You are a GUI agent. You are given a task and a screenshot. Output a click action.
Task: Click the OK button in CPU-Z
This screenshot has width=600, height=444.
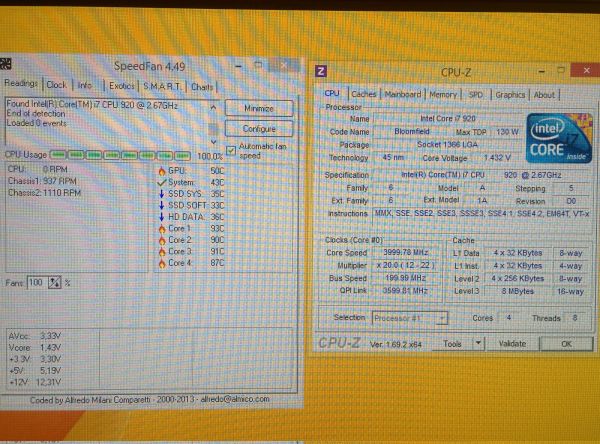click(566, 344)
